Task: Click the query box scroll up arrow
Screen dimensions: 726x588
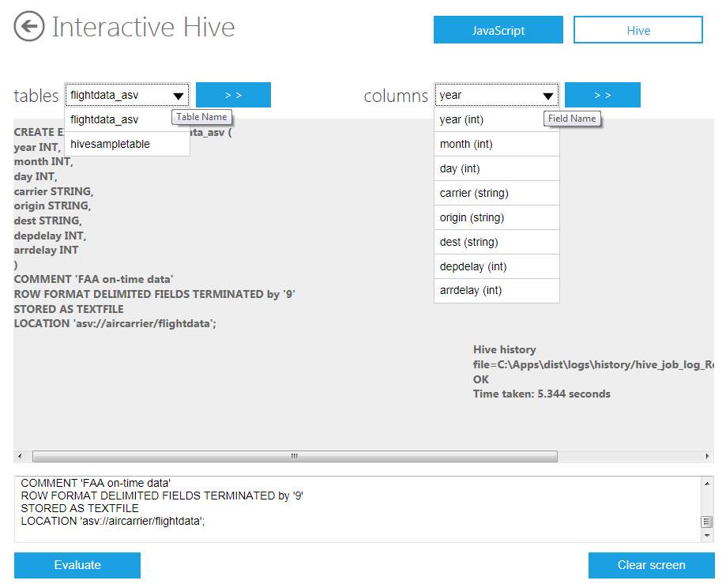Action: click(707, 483)
